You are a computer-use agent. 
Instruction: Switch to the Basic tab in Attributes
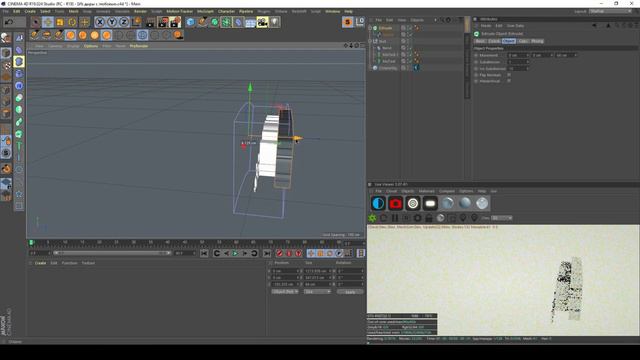point(480,41)
